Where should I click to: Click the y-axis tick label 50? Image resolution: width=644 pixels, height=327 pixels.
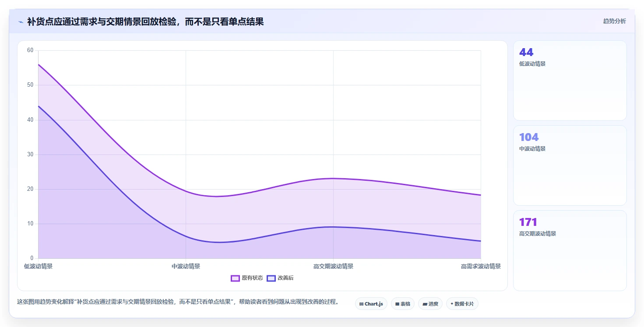point(30,85)
